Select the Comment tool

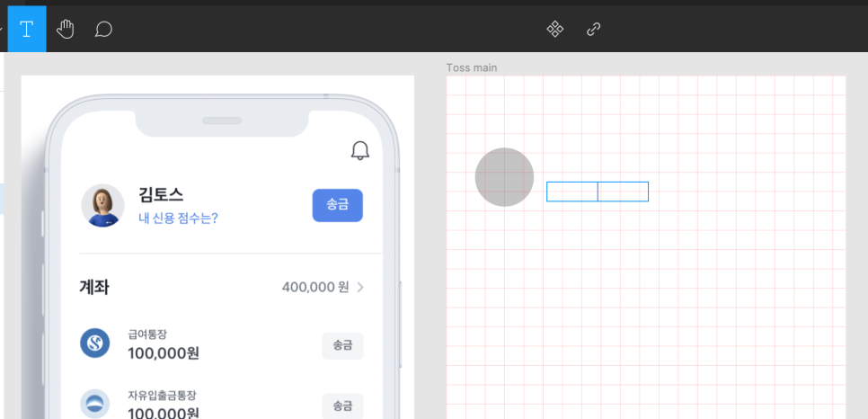point(103,29)
